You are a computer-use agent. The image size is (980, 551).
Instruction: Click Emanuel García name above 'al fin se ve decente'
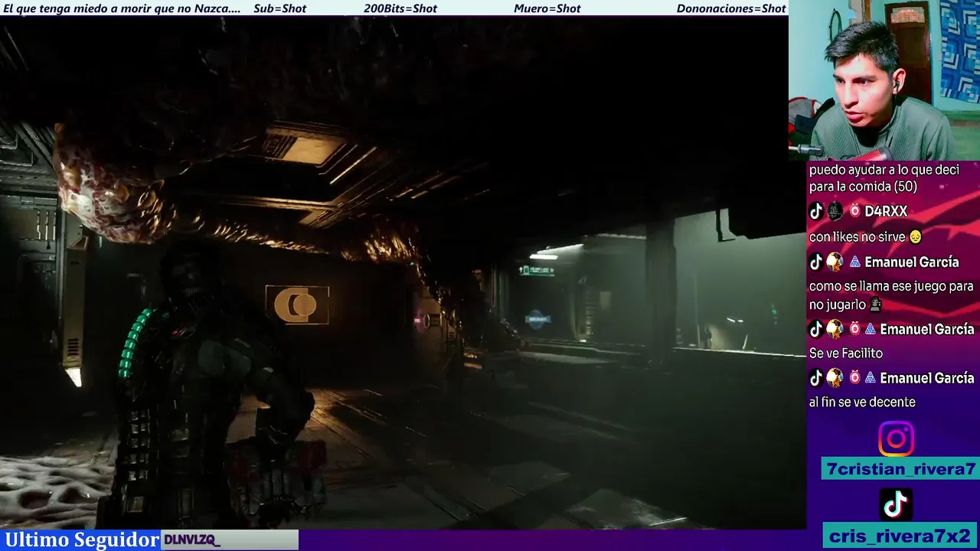coord(927,378)
